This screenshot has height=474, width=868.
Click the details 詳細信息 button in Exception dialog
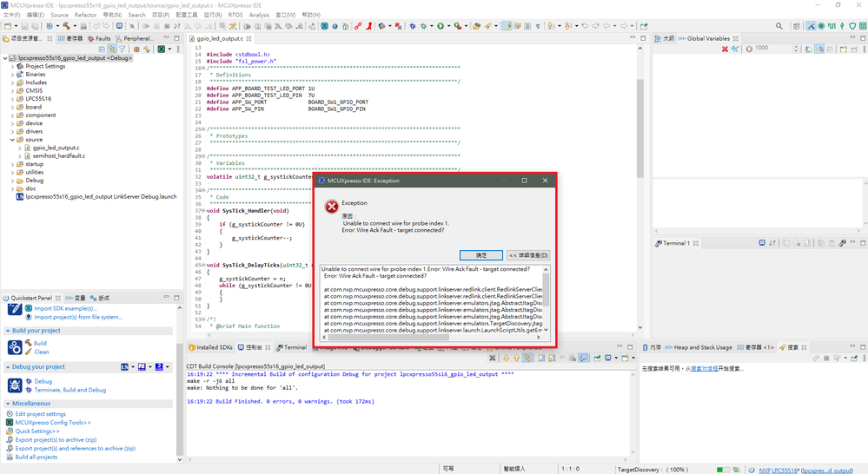pyautogui.click(x=528, y=255)
